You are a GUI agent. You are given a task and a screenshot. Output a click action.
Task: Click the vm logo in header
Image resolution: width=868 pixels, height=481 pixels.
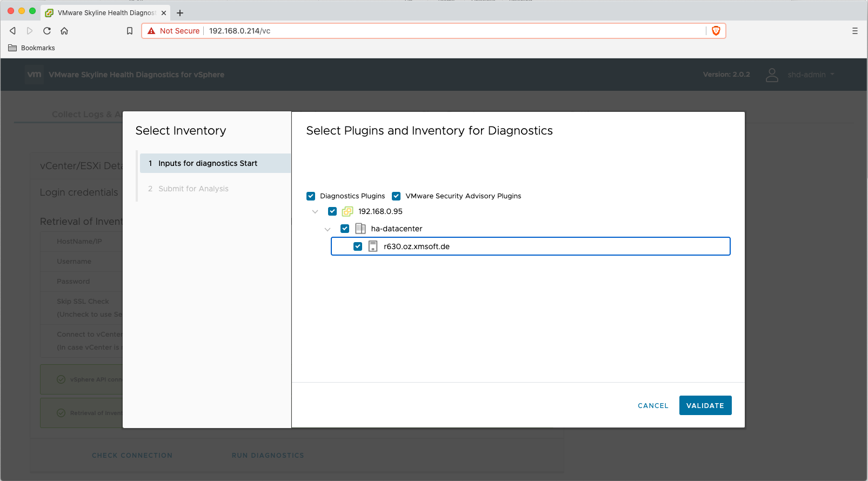coord(34,75)
